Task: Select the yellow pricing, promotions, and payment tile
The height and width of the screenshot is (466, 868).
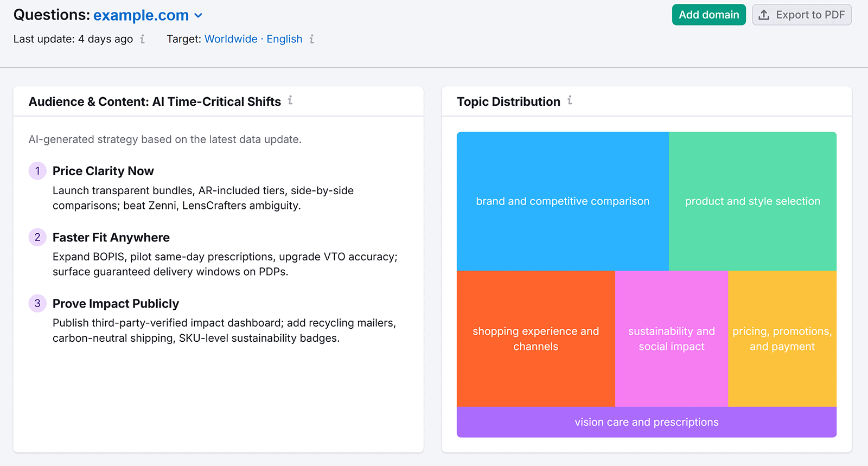Action: [x=782, y=339]
